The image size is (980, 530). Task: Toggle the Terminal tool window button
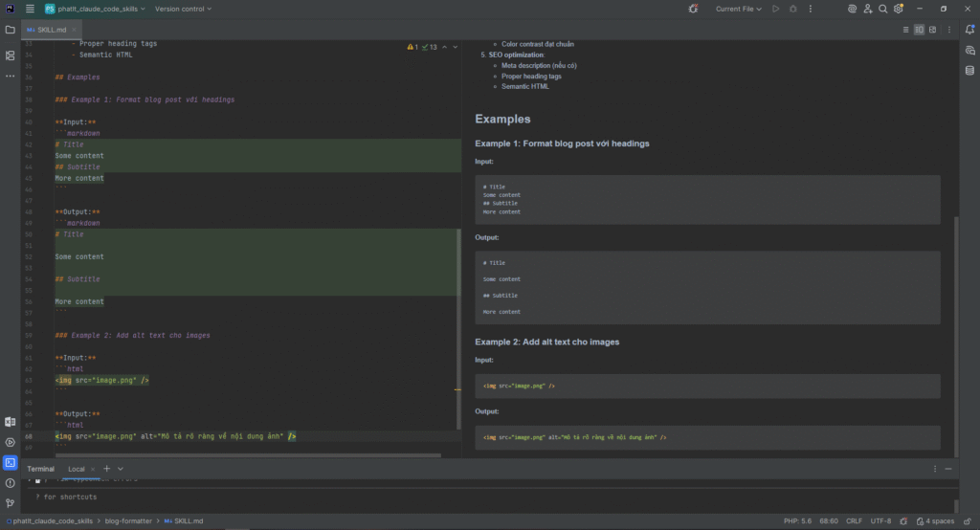10,463
